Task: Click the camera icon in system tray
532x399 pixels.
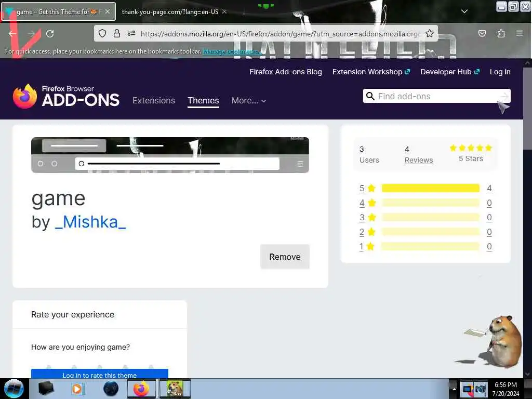Action: point(480,389)
